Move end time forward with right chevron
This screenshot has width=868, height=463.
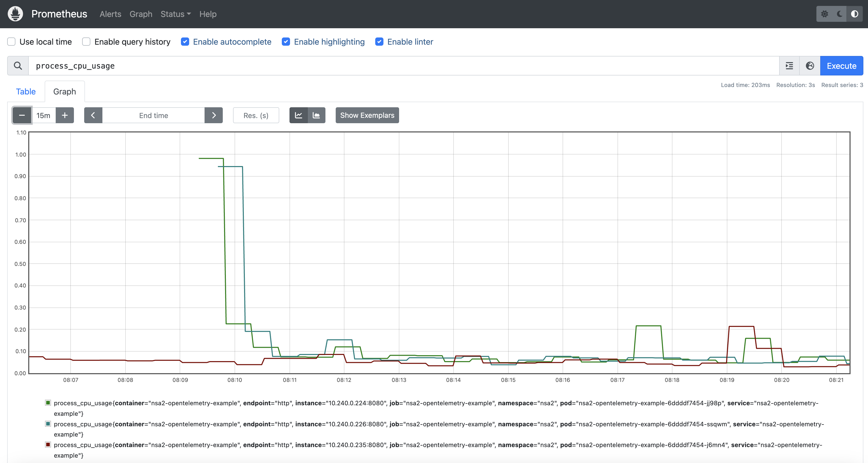click(x=214, y=115)
